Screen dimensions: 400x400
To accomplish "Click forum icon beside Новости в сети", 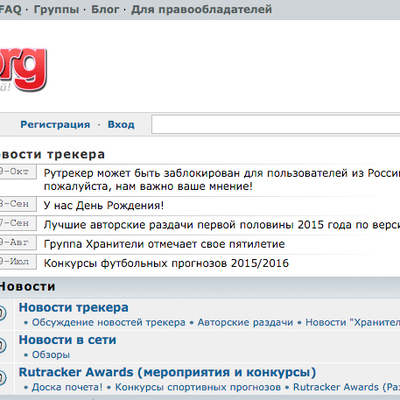I will (3, 346).
